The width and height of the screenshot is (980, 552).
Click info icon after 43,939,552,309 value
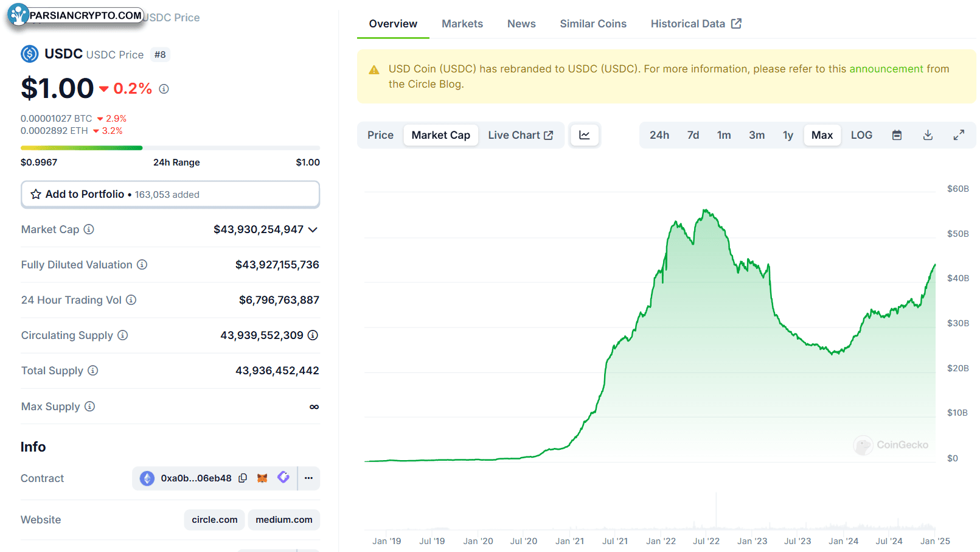(313, 335)
